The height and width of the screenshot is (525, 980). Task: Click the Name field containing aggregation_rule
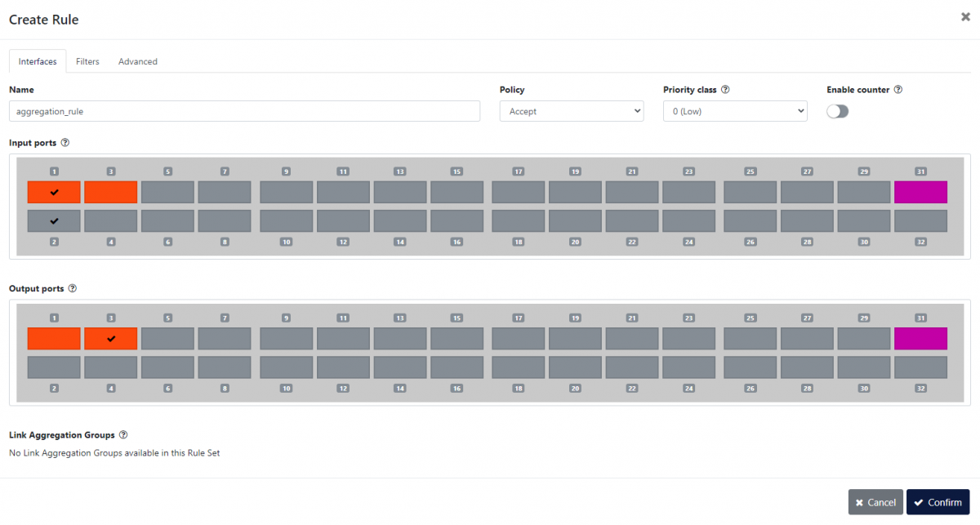[x=244, y=111]
